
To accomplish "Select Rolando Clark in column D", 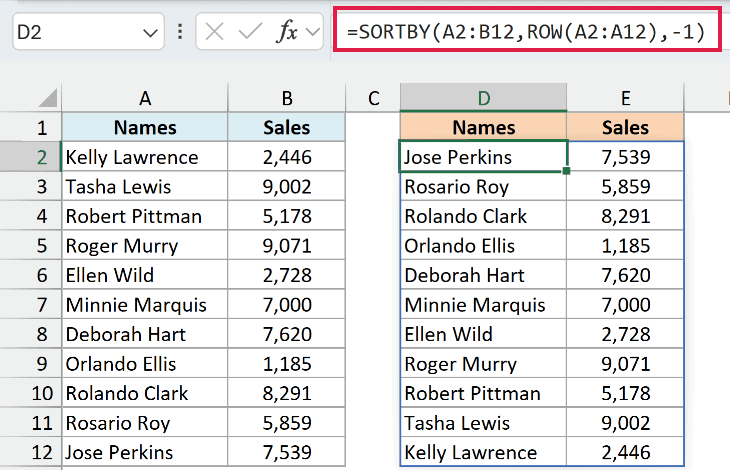I will 484,216.
